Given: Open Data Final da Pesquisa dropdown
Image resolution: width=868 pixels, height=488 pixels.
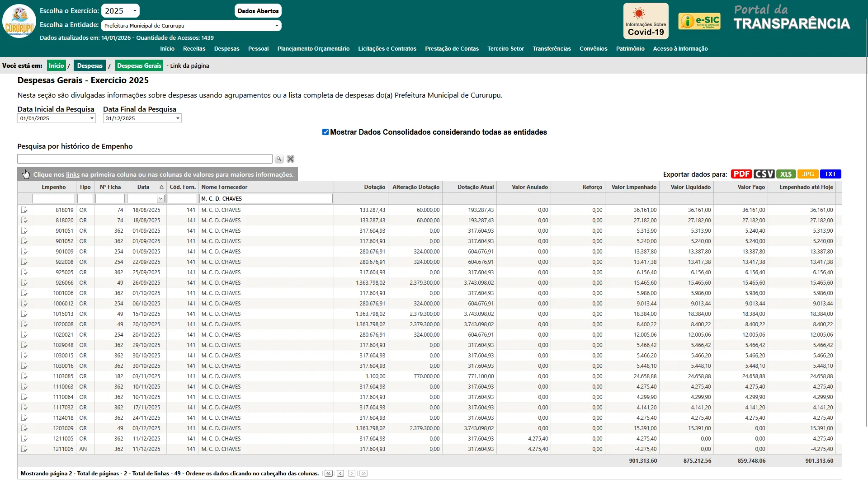Looking at the screenshot, I should pyautogui.click(x=178, y=118).
